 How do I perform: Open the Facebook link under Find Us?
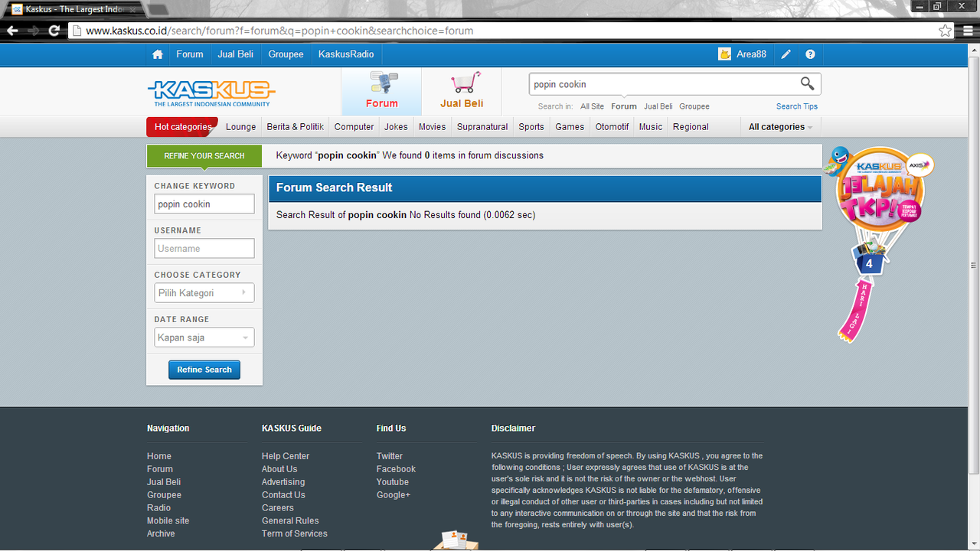[396, 469]
